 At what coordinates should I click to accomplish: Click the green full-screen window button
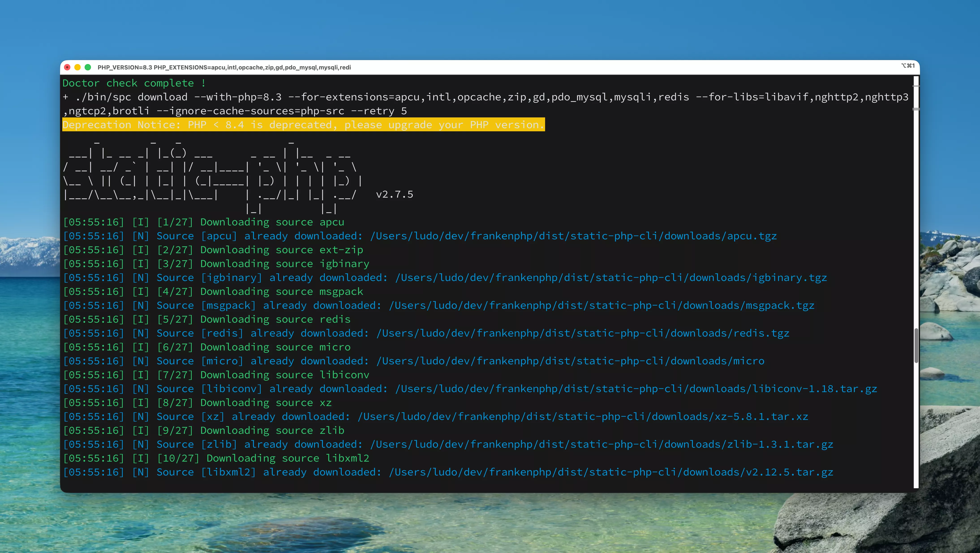[x=88, y=67]
